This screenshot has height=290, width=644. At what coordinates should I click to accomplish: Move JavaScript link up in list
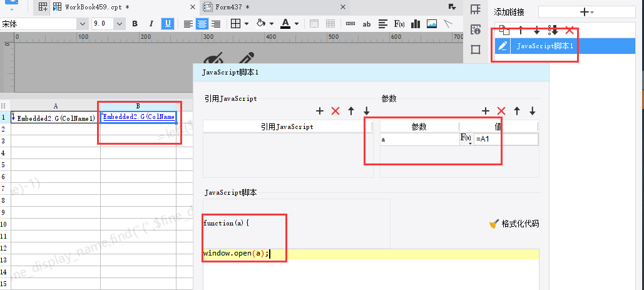tap(520, 30)
